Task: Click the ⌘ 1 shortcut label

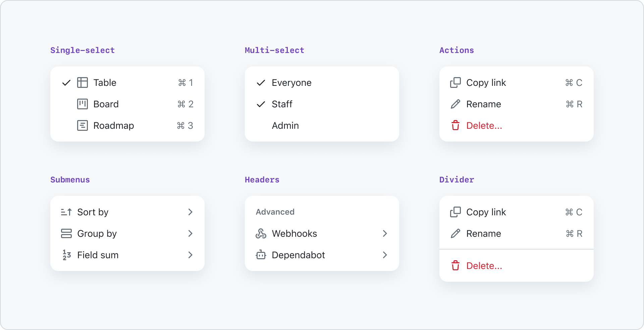Action: [185, 82]
